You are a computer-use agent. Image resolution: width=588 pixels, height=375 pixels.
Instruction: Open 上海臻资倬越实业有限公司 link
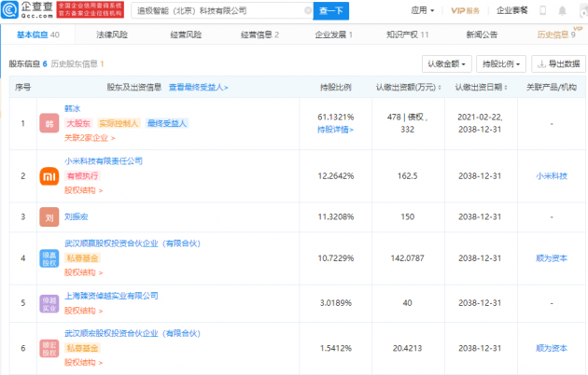[x=111, y=296]
